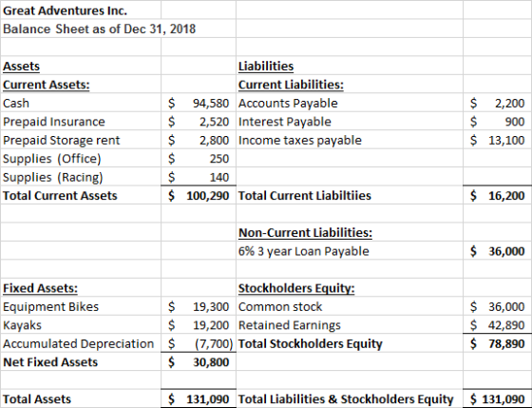Select the Cash amount 94,580
The width and height of the screenshot is (532, 408).
coord(199,103)
